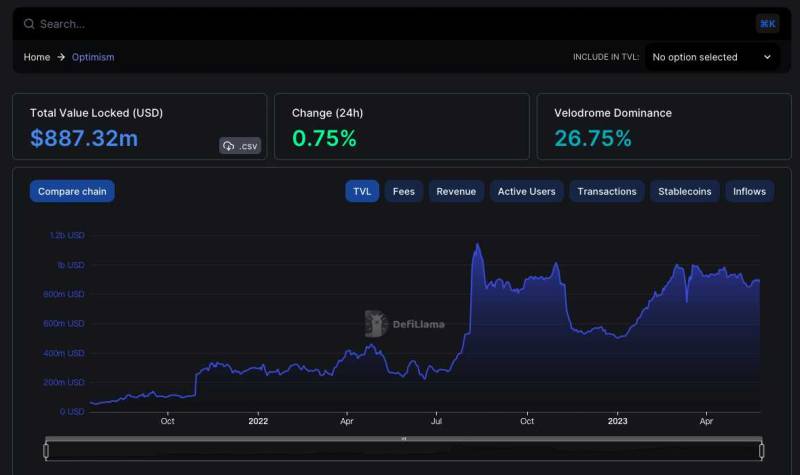The image size is (800, 475).
Task: Toggle the Transactions chart series
Action: [x=607, y=191]
